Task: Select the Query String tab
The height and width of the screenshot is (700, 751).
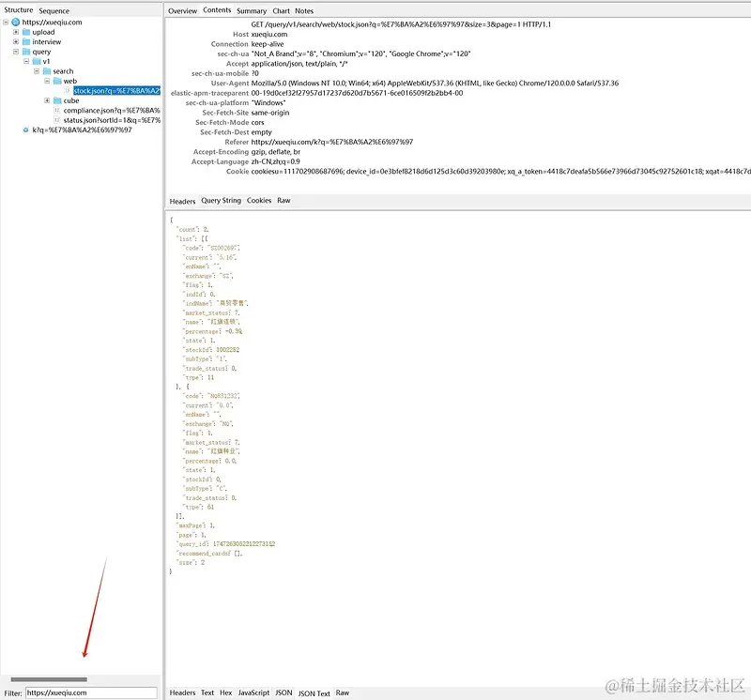Action: pyautogui.click(x=221, y=201)
